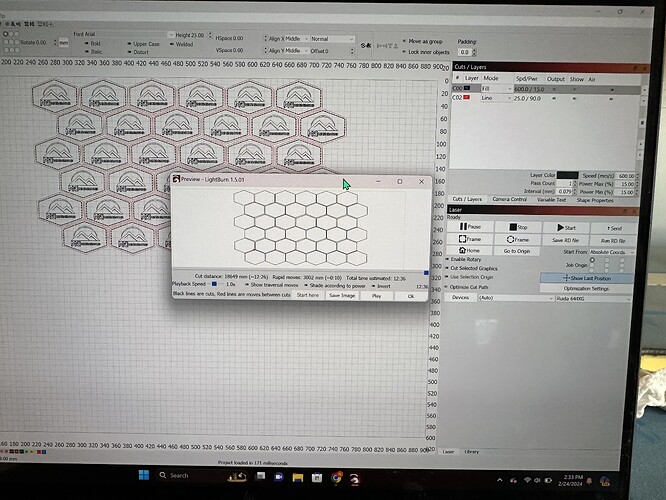The width and height of the screenshot is (666, 500).
Task: Open the video chat app taskbar icon
Action: click(x=279, y=477)
